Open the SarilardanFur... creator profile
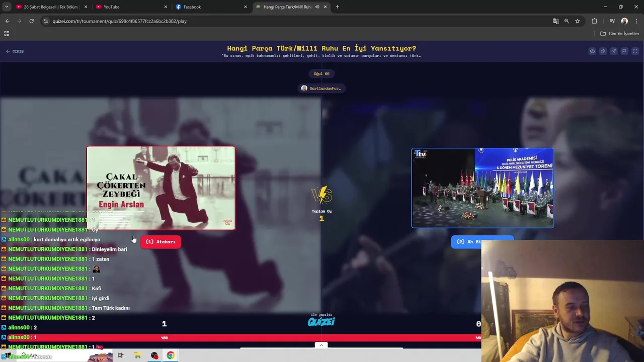The image size is (644, 362). [321, 88]
